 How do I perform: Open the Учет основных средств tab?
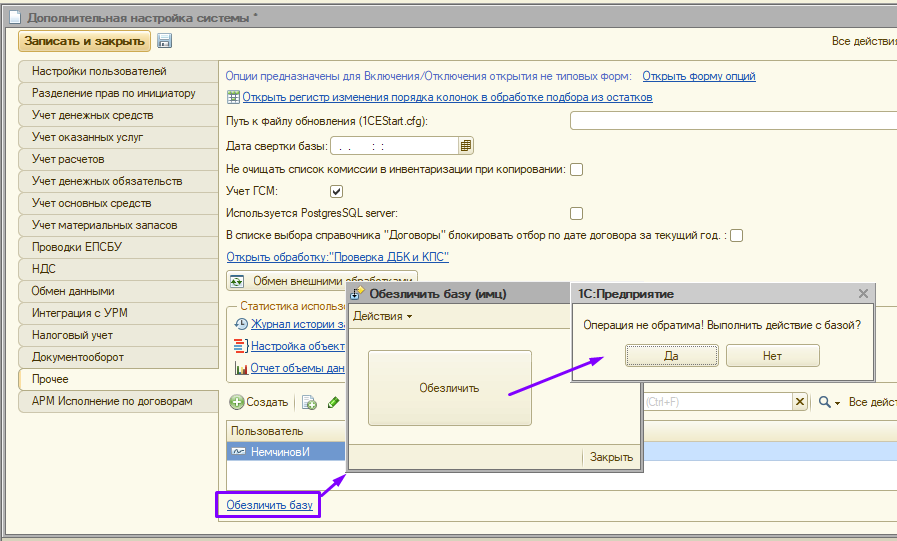pyautogui.click(x=118, y=203)
